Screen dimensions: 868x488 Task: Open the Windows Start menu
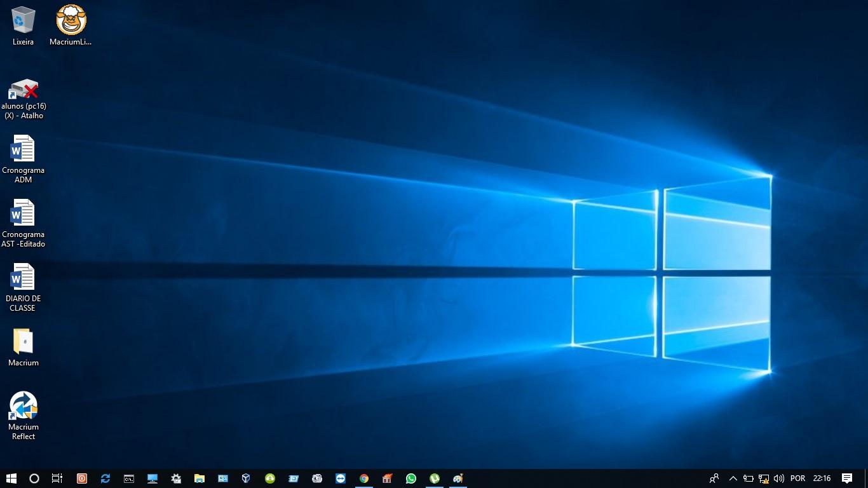click(x=11, y=478)
